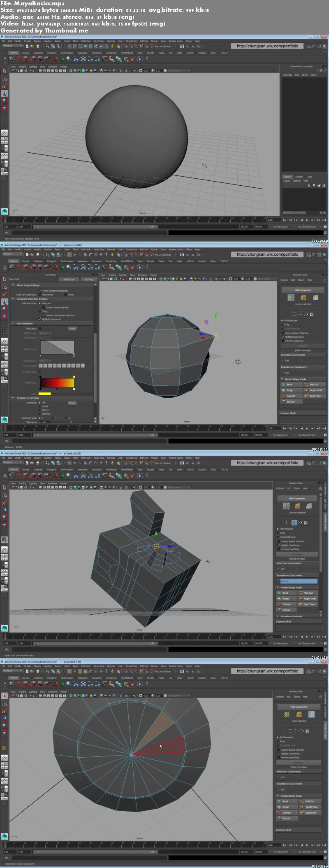The height and width of the screenshot is (868, 329).
Task: Switch to Render tab in Layer Editor
Action: click(299, 177)
